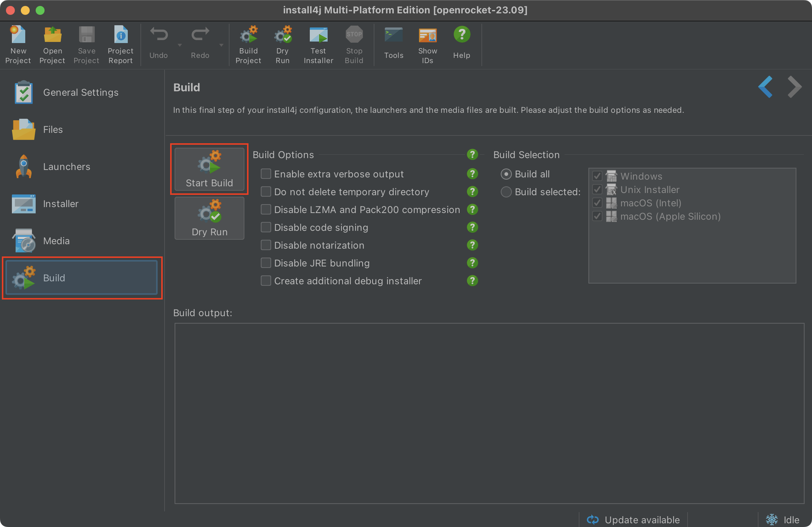The height and width of the screenshot is (527, 812).
Task: Click the Dry Run toolbar icon
Action: pos(282,35)
